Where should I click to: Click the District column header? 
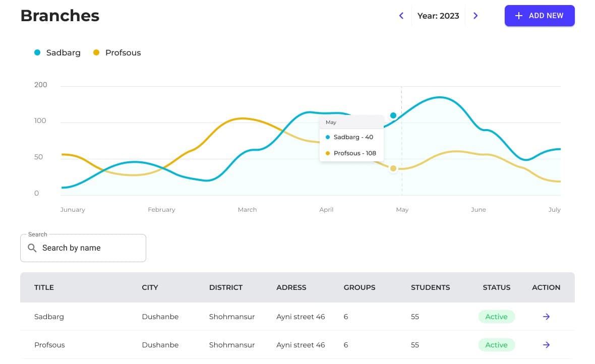[226, 287]
